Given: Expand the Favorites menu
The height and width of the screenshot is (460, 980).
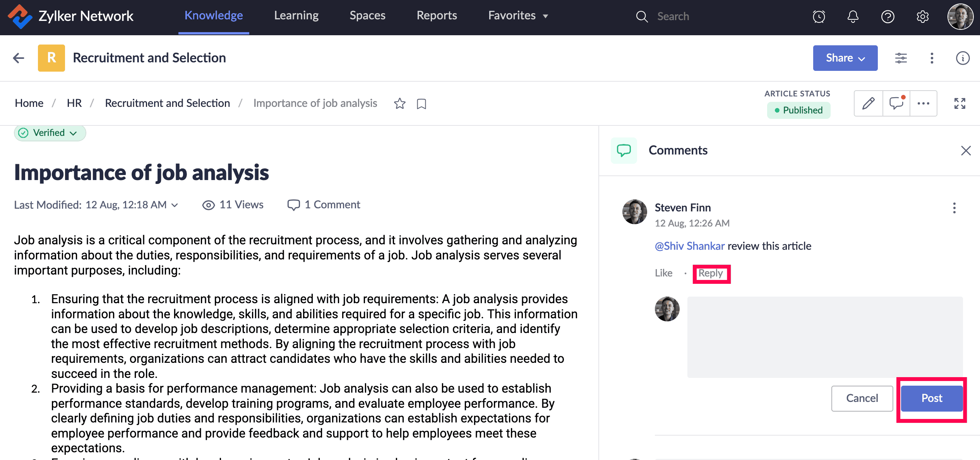Looking at the screenshot, I should pos(518,16).
